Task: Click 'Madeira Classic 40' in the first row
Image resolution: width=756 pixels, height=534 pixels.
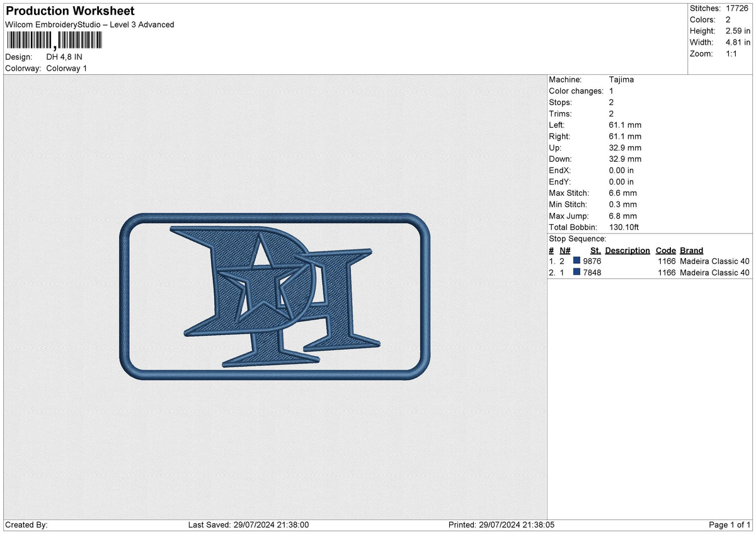Action: pyautogui.click(x=715, y=261)
